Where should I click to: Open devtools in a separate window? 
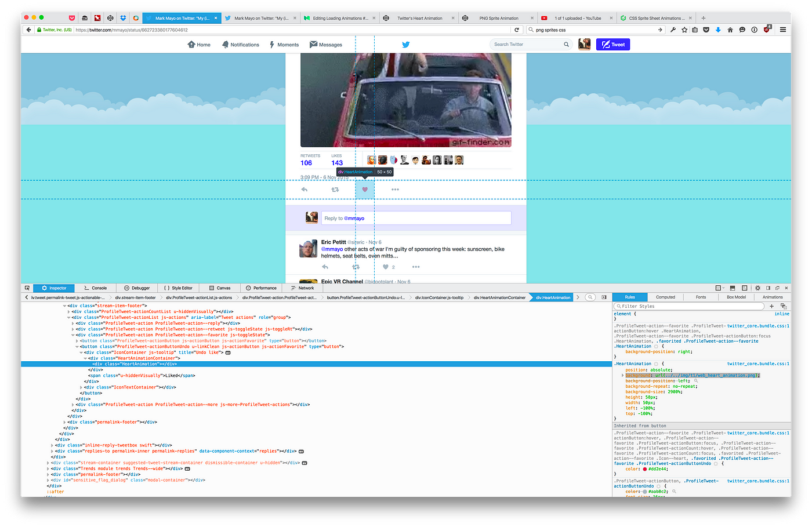777,288
